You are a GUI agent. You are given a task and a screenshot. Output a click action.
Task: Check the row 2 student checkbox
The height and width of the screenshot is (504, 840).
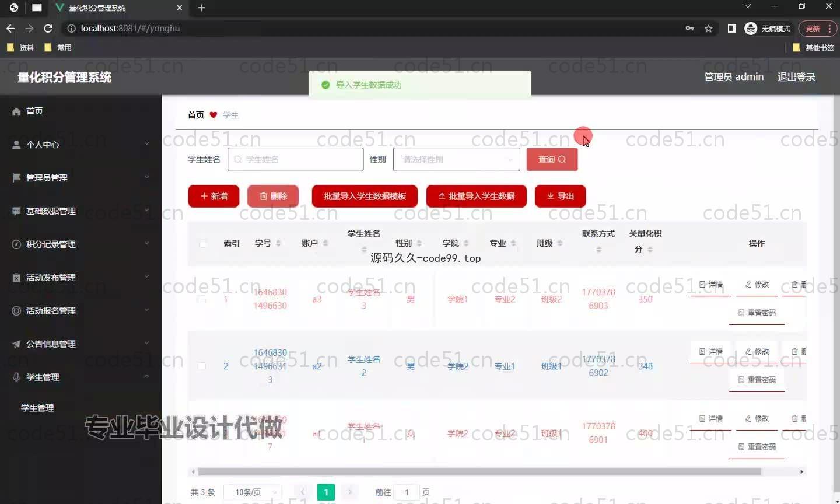(x=202, y=366)
